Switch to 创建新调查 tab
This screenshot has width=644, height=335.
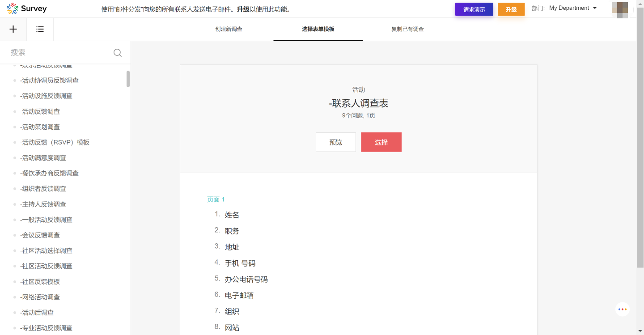coord(229,29)
